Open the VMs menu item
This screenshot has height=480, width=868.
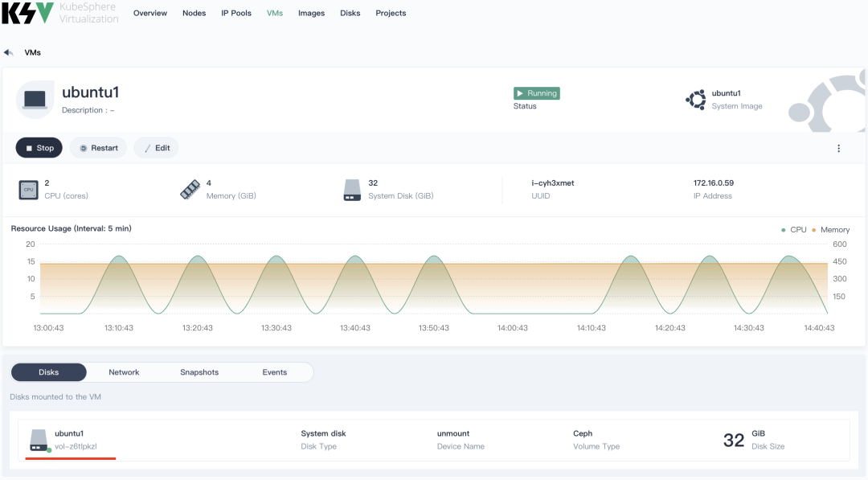click(x=275, y=13)
